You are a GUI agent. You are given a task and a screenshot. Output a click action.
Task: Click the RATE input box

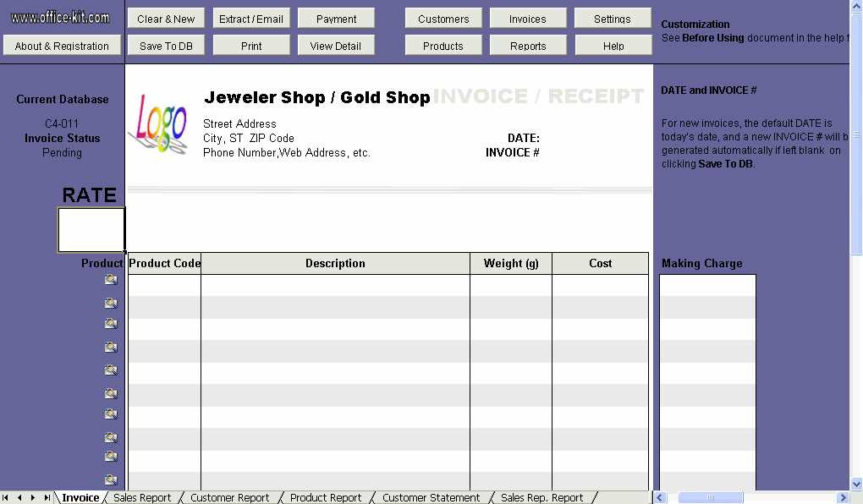[x=91, y=230]
